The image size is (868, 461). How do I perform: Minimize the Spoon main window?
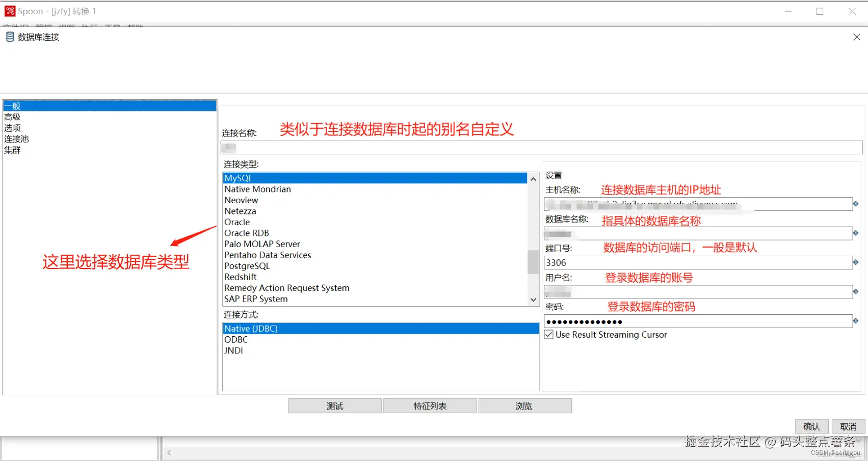click(788, 11)
